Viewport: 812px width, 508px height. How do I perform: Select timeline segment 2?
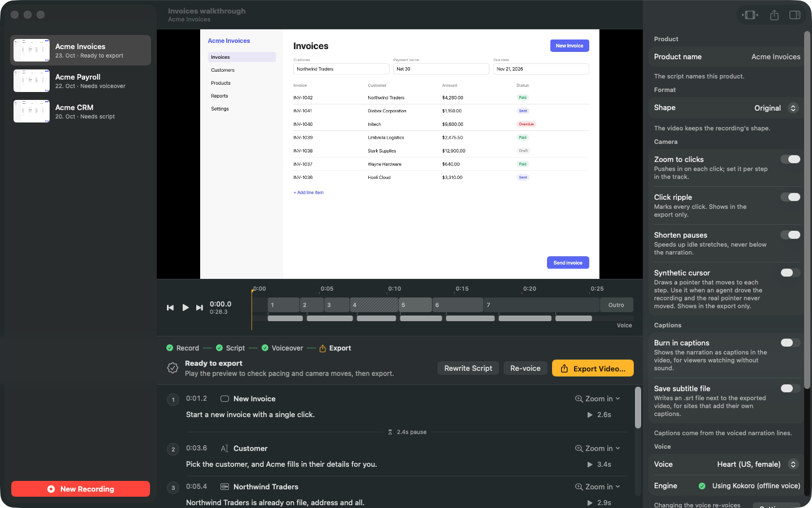coord(312,305)
